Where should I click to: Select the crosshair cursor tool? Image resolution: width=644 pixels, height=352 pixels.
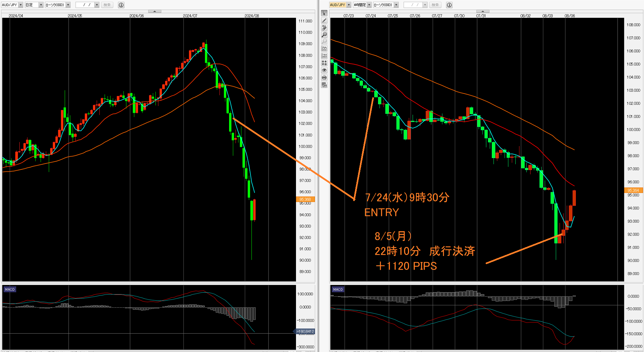324,13
